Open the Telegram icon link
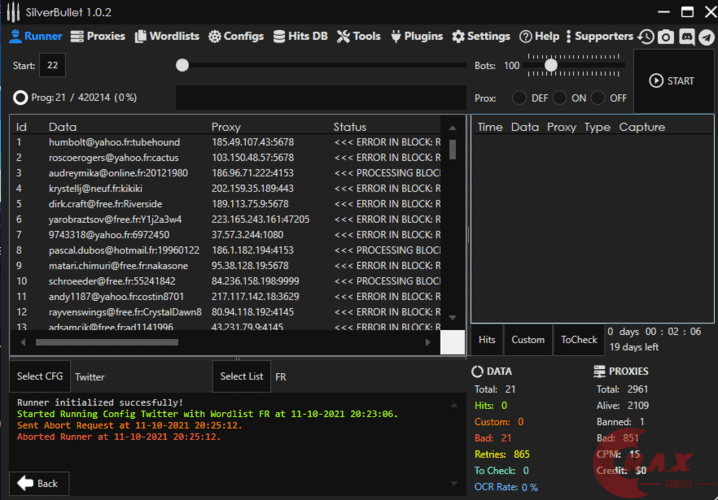Image resolution: width=718 pixels, height=500 pixels. [x=706, y=37]
